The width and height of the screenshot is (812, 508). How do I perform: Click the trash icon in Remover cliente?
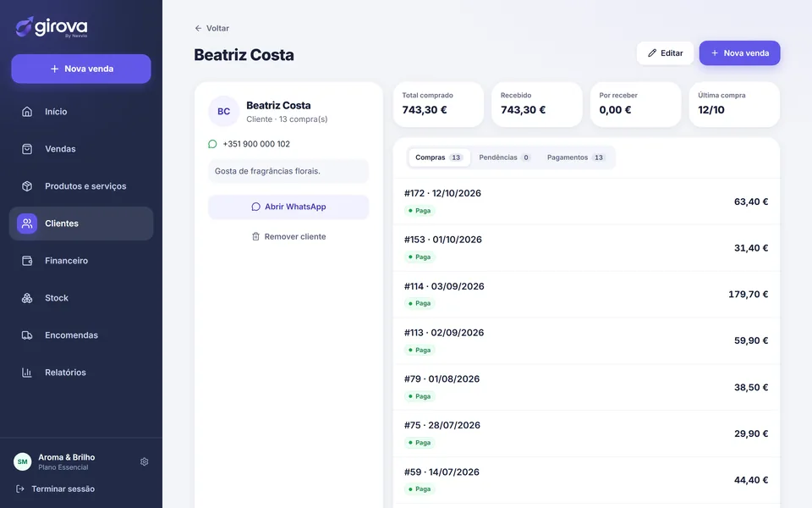point(255,236)
